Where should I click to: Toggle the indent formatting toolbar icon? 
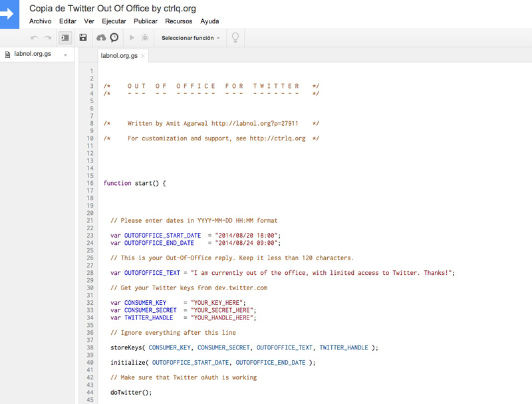click(x=65, y=38)
